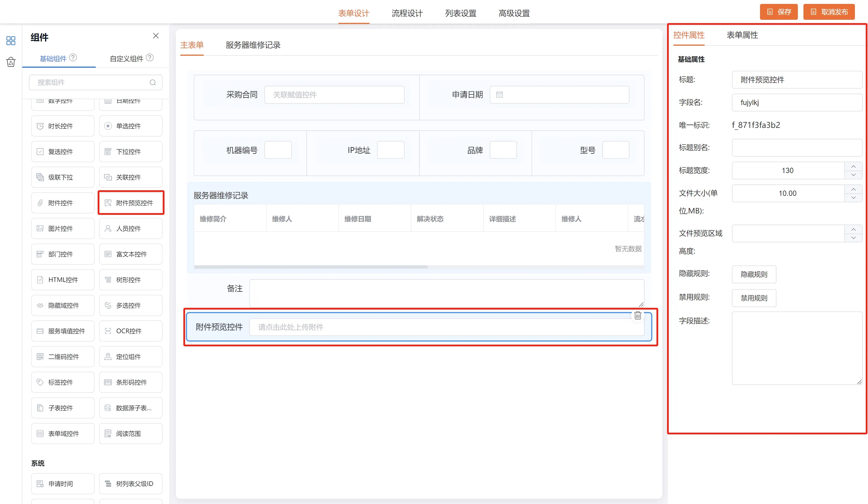The image size is (868, 504).
Task: Decrease the 文件大小 value
Action: tap(853, 198)
